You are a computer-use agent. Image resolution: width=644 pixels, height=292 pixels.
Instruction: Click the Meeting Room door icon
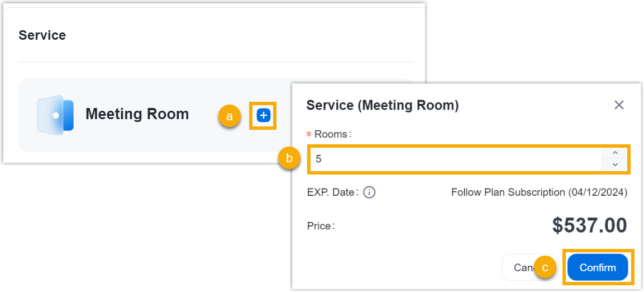[55, 115]
